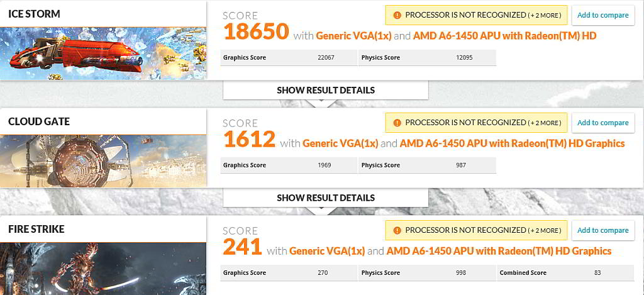Click the warning icon in Fire Strike's alert
The image size is (644, 295).
tap(396, 230)
